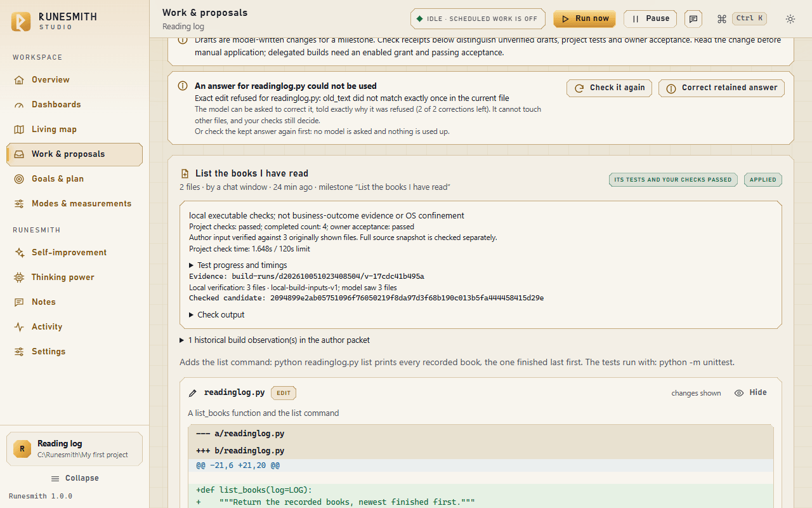Pause scheduled work with Pause button
Viewport: 812px width, 508px height.
coord(650,19)
